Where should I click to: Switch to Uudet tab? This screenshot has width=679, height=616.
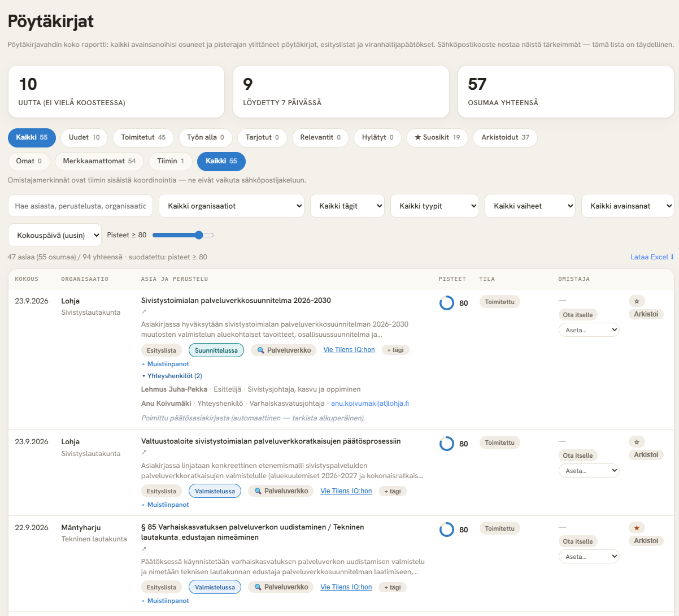coord(84,137)
